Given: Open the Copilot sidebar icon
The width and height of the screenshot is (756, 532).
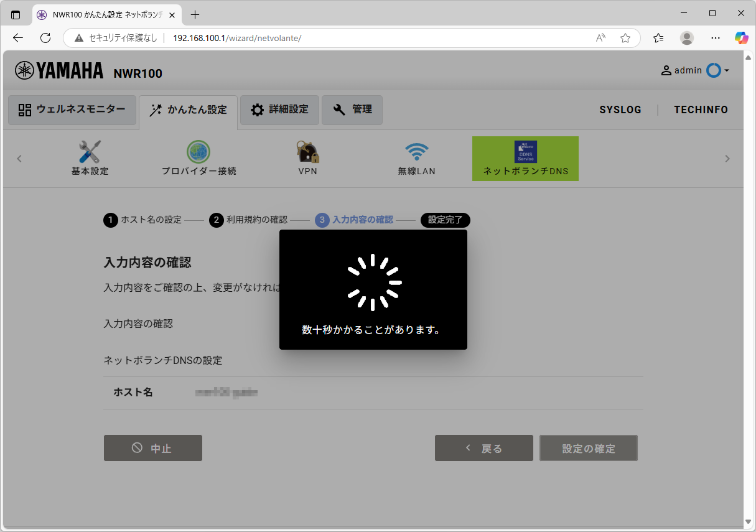Looking at the screenshot, I should tap(741, 38).
